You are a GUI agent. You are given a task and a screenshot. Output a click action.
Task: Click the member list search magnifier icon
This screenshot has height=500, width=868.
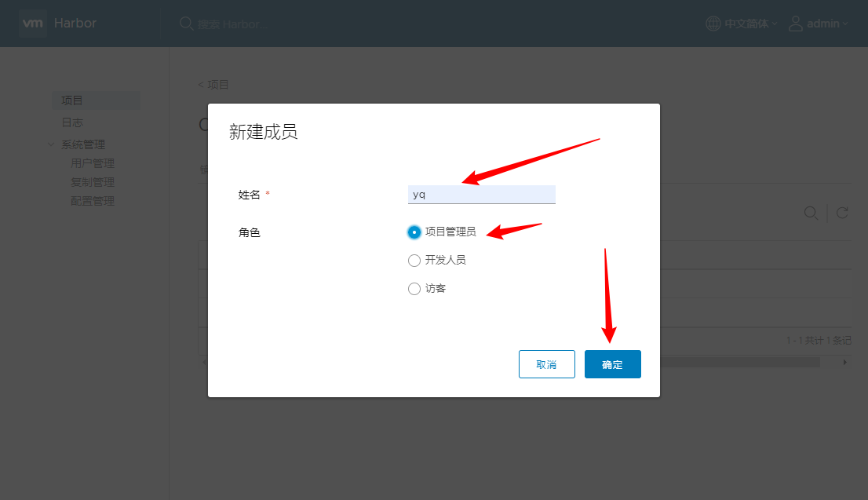tap(811, 214)
